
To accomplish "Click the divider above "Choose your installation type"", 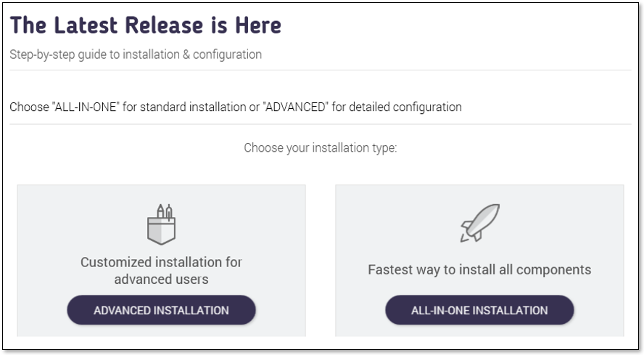I will (x=321, y=124).
